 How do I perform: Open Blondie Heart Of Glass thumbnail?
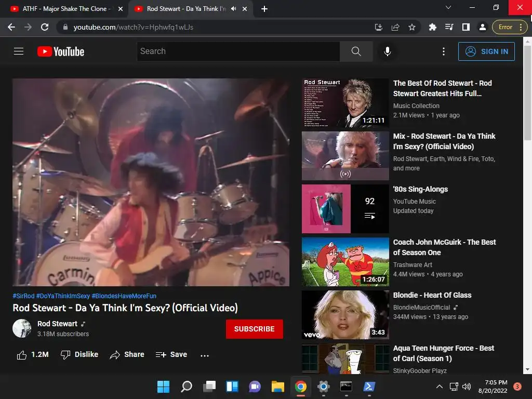tap(345, 314)
